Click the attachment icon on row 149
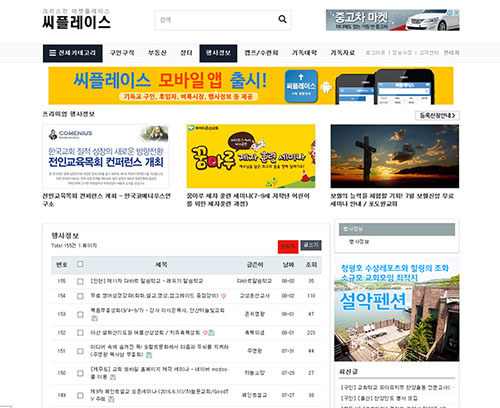 [111, 399]
